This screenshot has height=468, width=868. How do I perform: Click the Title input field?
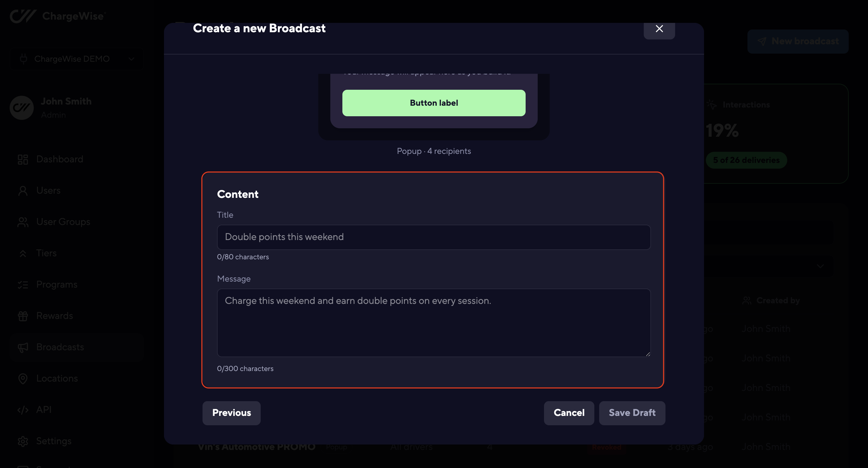434,237
